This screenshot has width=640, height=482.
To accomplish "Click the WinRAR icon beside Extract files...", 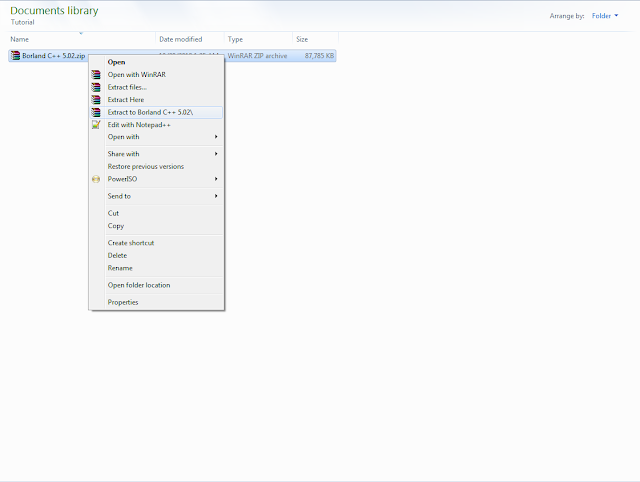I will point(96,87).
